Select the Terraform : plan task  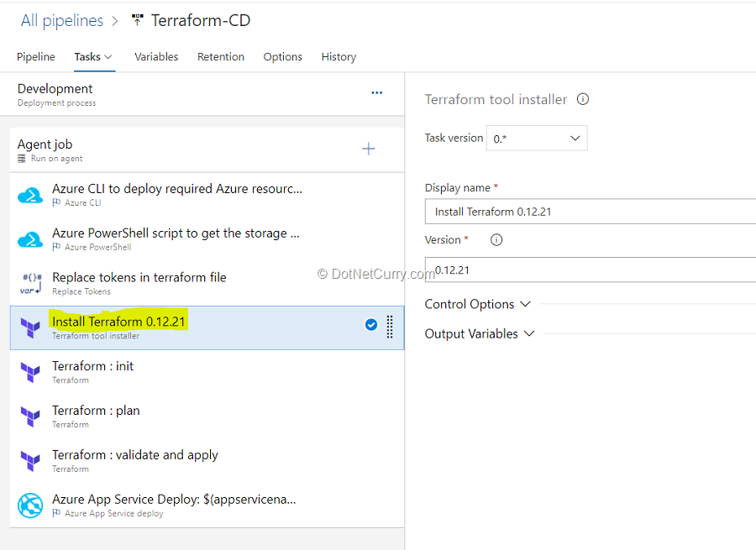[207, 416]
